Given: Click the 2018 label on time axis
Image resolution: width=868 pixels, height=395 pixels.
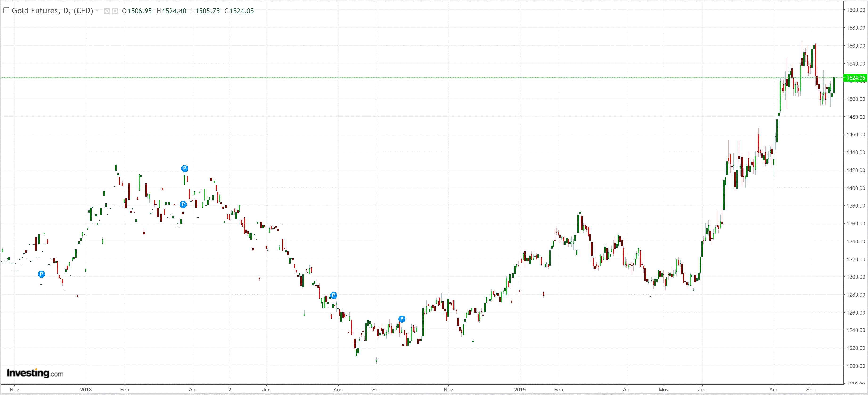Looking at the screenshot, I should (x=86, y=389).
